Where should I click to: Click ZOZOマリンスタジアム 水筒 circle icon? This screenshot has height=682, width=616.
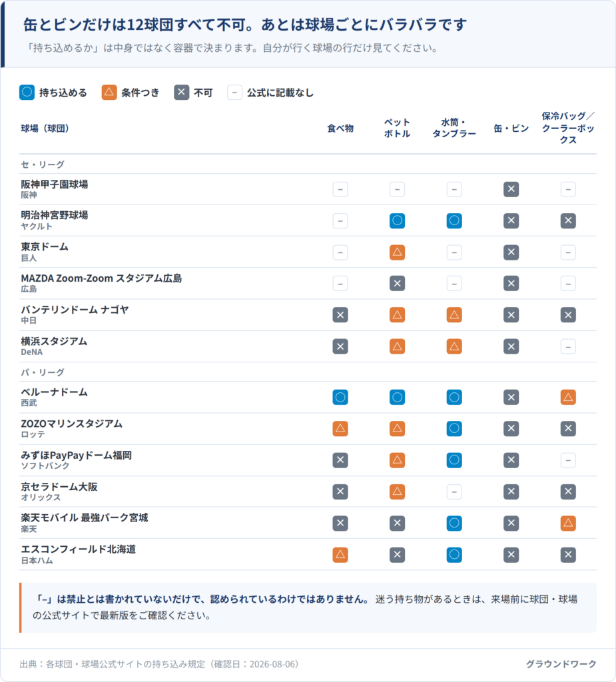tap(454, 428)
